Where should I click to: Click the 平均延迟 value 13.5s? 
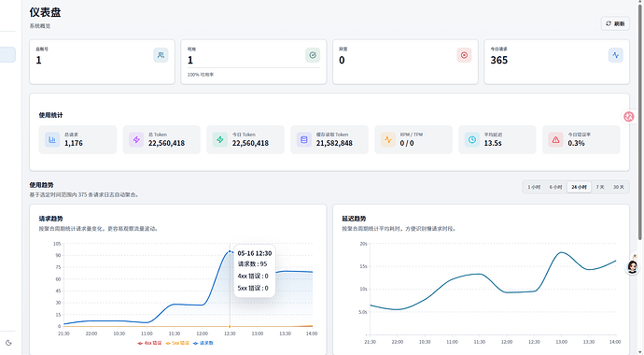pos(493,143)
